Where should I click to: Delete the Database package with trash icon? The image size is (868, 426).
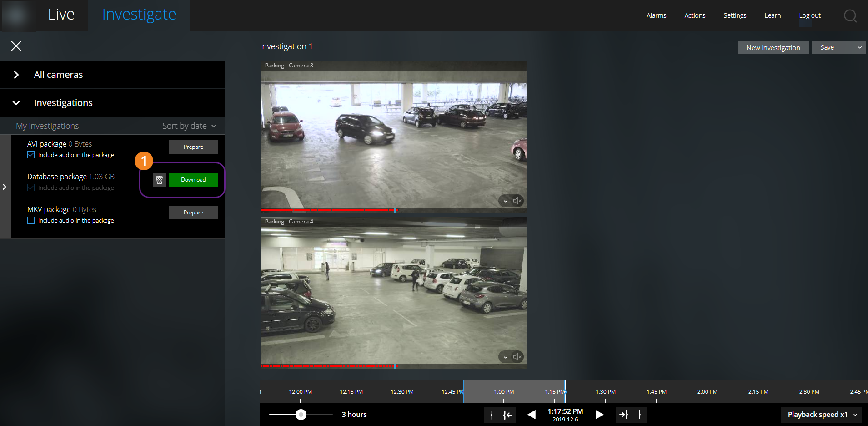(159, 180)
